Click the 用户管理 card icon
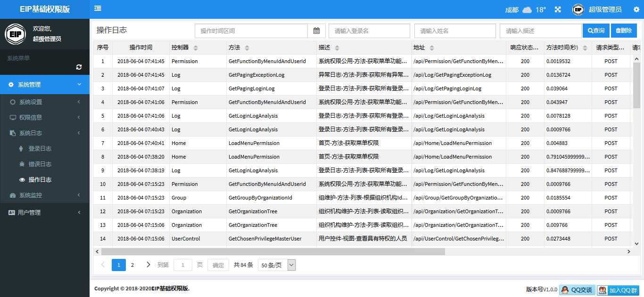Screen dimensions: 644x297 [x=11, y=213]
